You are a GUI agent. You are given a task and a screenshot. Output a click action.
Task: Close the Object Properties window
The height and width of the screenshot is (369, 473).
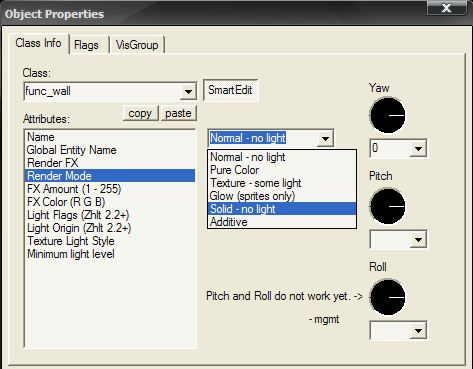click(x=447, y=8)
